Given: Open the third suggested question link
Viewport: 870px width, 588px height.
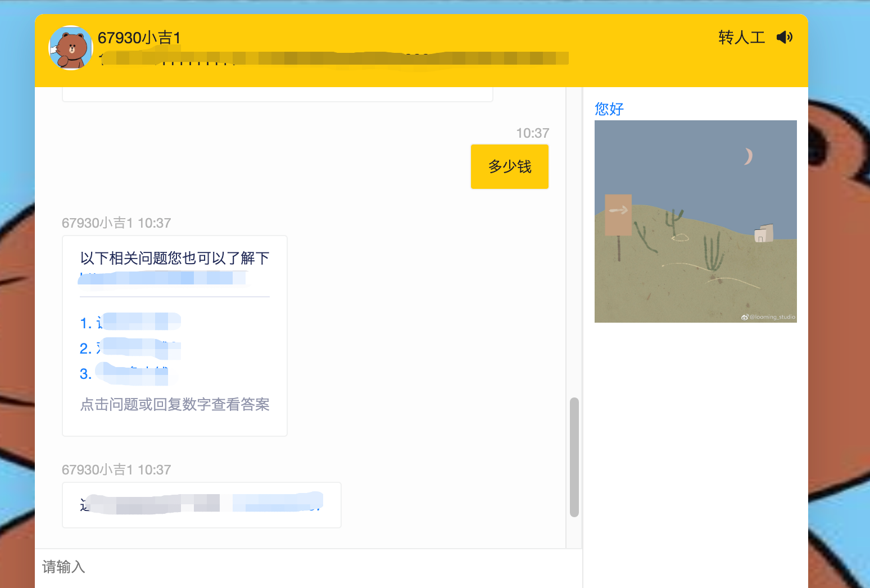Looking at the screenshot, I should 125,374.
